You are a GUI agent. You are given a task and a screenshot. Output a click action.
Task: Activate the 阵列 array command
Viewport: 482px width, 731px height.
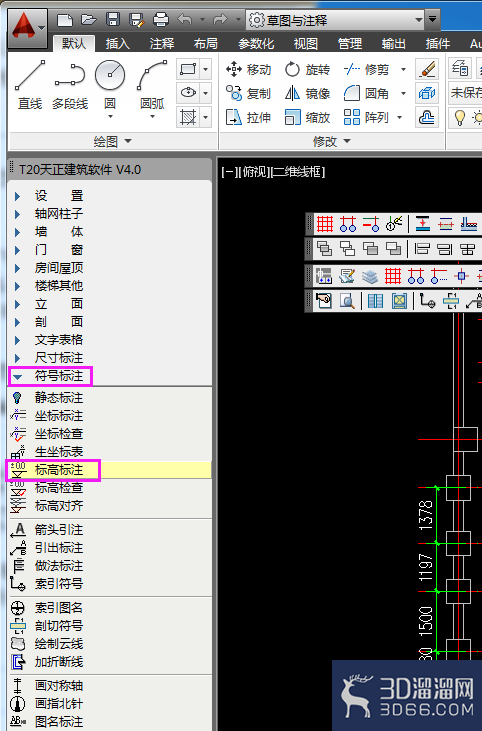(x=366, y=117)
